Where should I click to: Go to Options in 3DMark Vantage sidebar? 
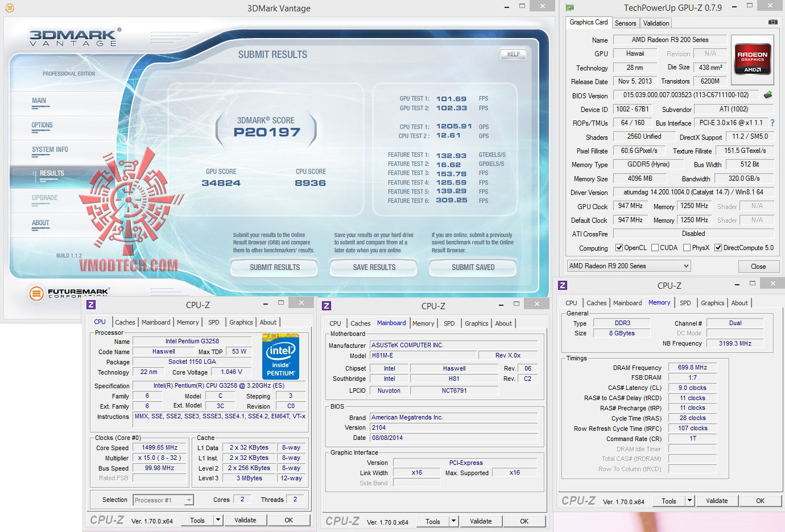[42, 125]
